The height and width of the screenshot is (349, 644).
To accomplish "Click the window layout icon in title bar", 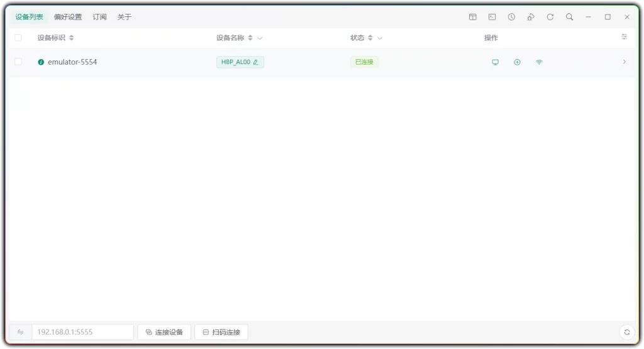I will 473,17.
